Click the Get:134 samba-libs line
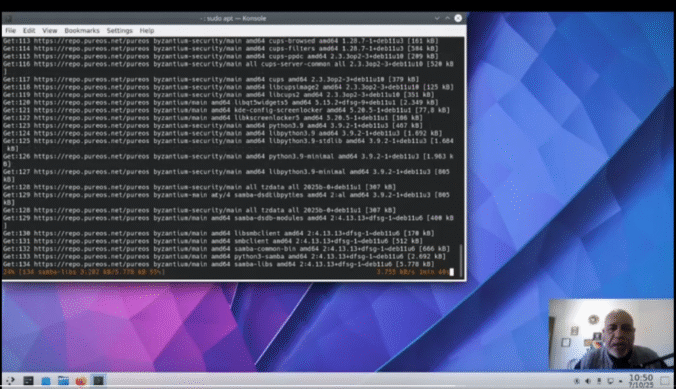The height and width of the screenshot is (389, 676). (x=219, y=264)
